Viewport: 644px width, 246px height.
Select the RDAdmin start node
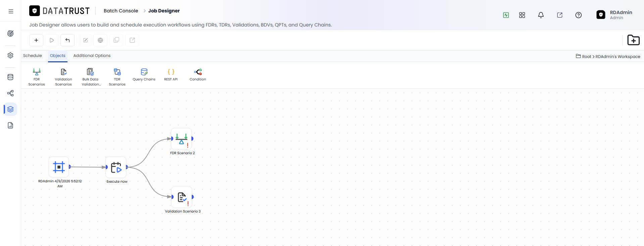pos(59,167)
